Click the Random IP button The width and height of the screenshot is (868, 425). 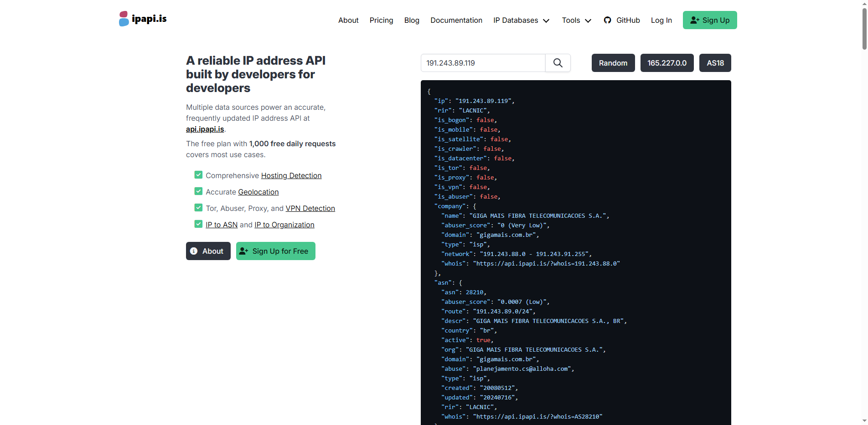tap(613, 63)
